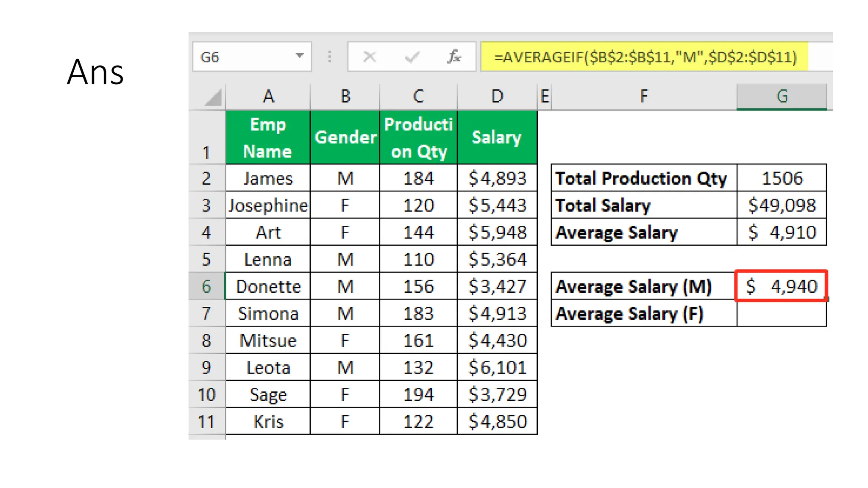The width and height of the screenshot is (868, 488).
Task: Click the Total Salary value $49,098
Action: [781, 205]
